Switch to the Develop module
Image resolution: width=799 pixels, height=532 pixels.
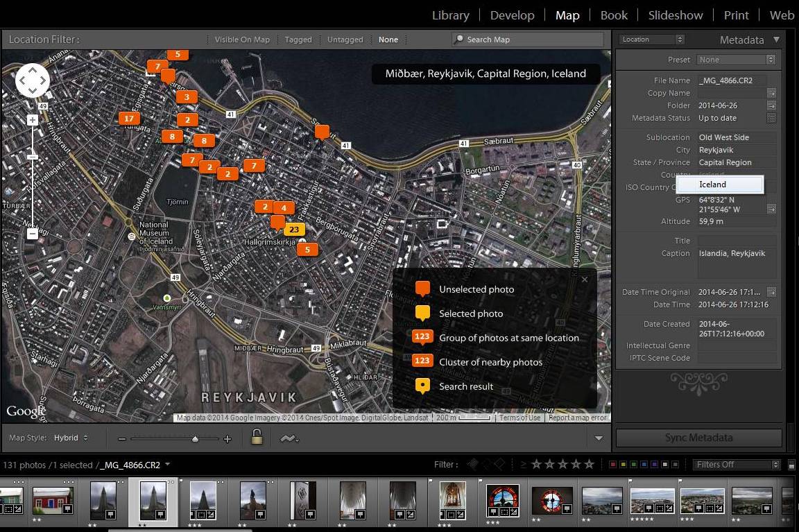[x=512, y=15]
